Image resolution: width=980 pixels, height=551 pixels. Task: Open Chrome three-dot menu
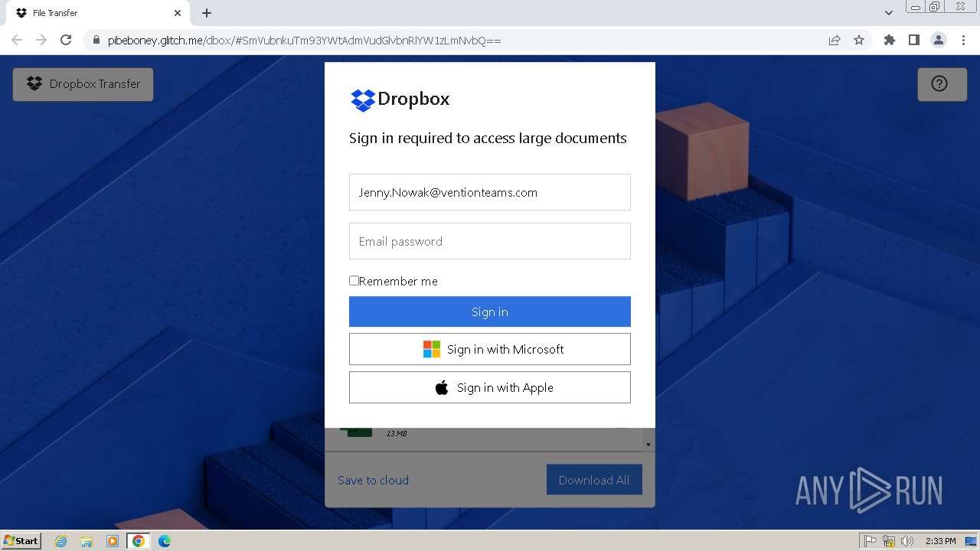coord(964,40)
